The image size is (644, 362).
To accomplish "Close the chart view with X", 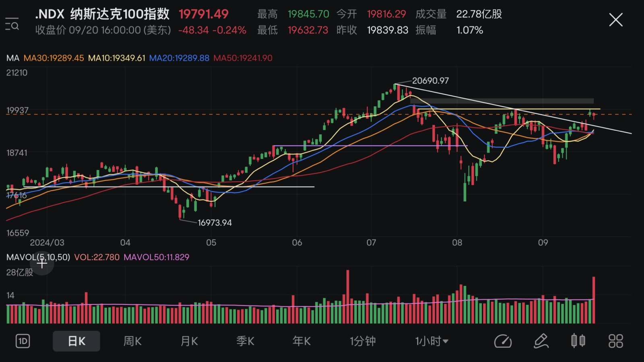I will pos(615,20).
